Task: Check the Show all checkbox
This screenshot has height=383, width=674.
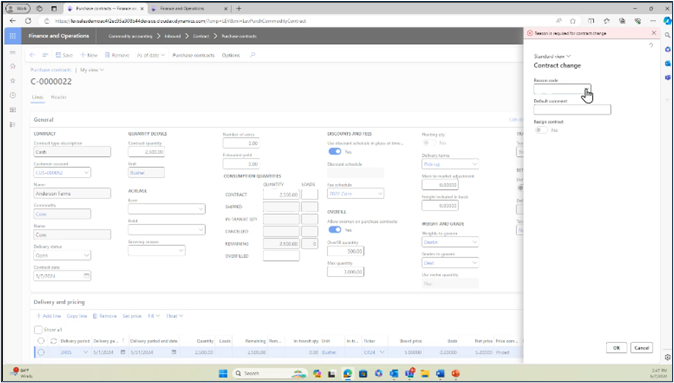Action: [x=38, y=330]
